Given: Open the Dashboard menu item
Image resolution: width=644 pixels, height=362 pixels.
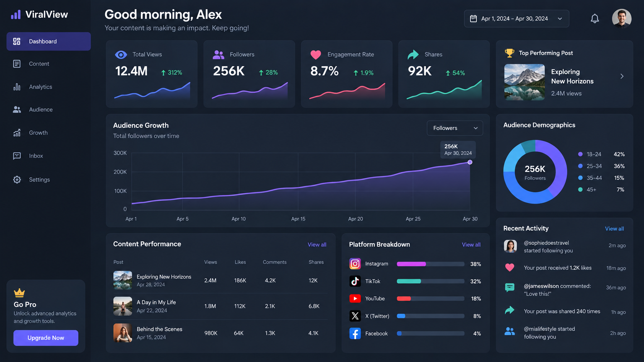Looking at the screenshot, I should pyautogui.click(x=49, y=41).
